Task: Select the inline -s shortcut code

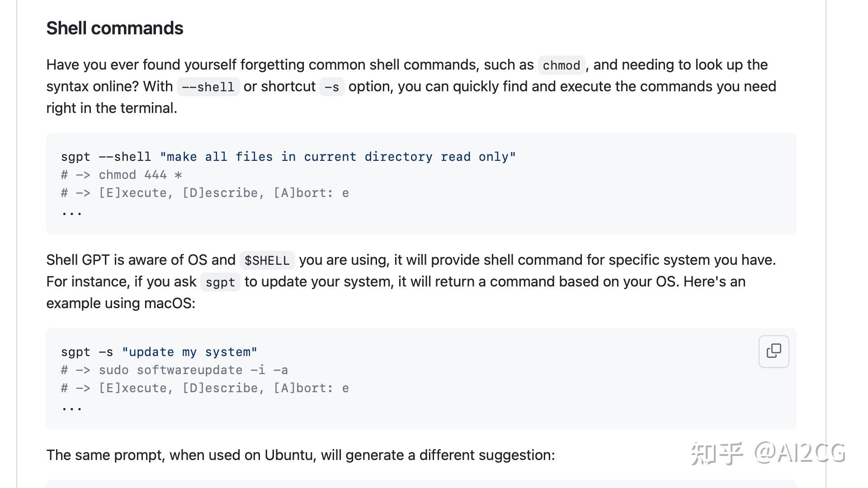Action: (x=332, y=87)
